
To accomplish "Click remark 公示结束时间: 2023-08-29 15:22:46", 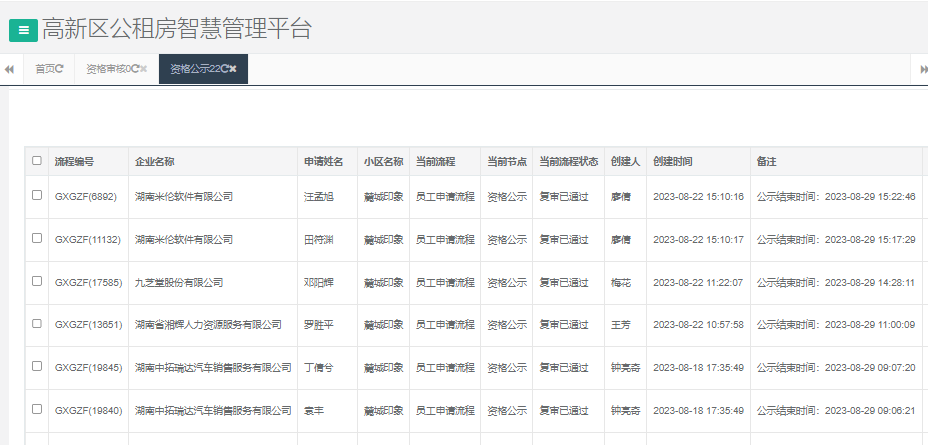I will 836,196.
